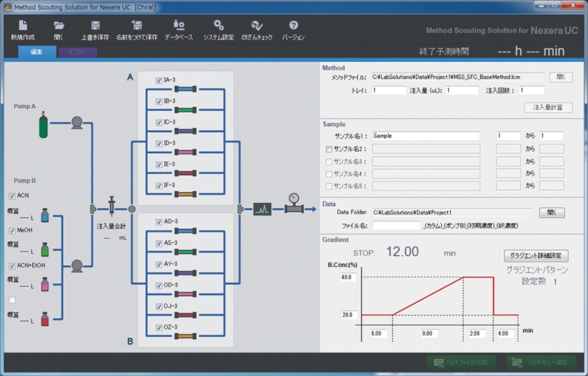This screenshot has width=588, height=376.
Task: Click the バッチファイル作成 button
Action: tap(461, 362)
